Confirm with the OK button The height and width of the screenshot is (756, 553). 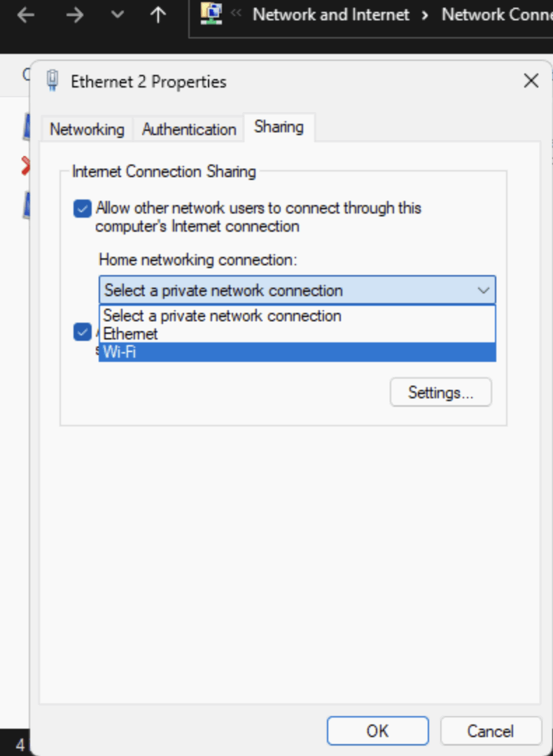click(x=377, y=731)
